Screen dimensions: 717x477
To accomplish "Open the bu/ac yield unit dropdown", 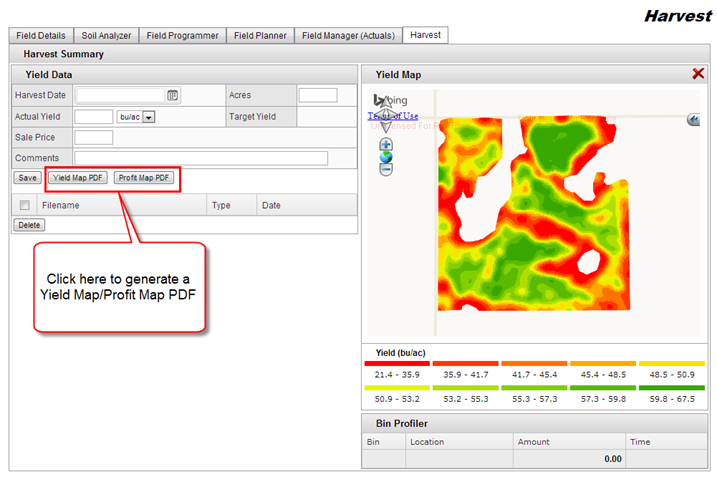I will tap(149, 117).
